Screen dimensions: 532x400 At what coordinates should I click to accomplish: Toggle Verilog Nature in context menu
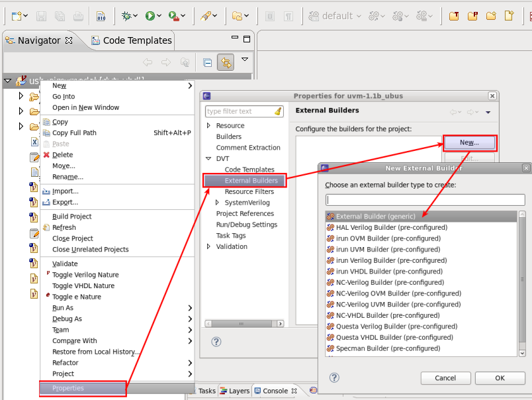pyautogui.click(x=85, y=275)
